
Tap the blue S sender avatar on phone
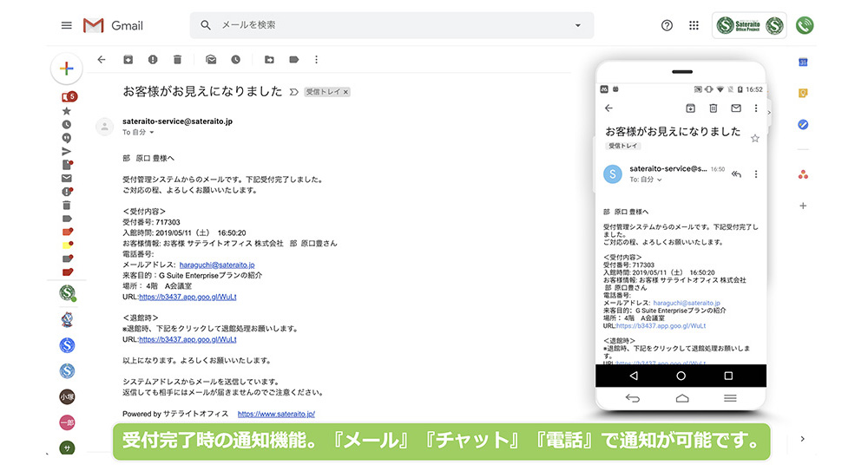[x=613, y=174]
